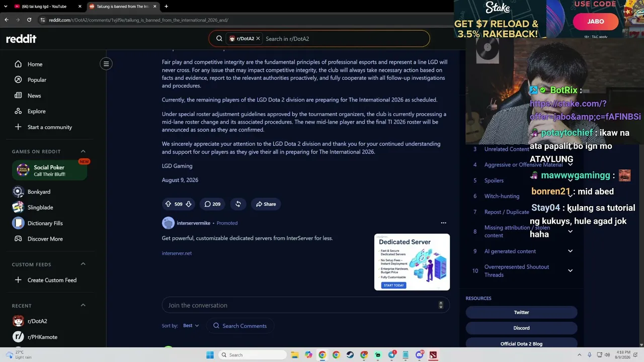Open Dota 2 from the taskbar
Viewport: 644px width, 362px height.
pyautogui.click(x=433, y=355)
